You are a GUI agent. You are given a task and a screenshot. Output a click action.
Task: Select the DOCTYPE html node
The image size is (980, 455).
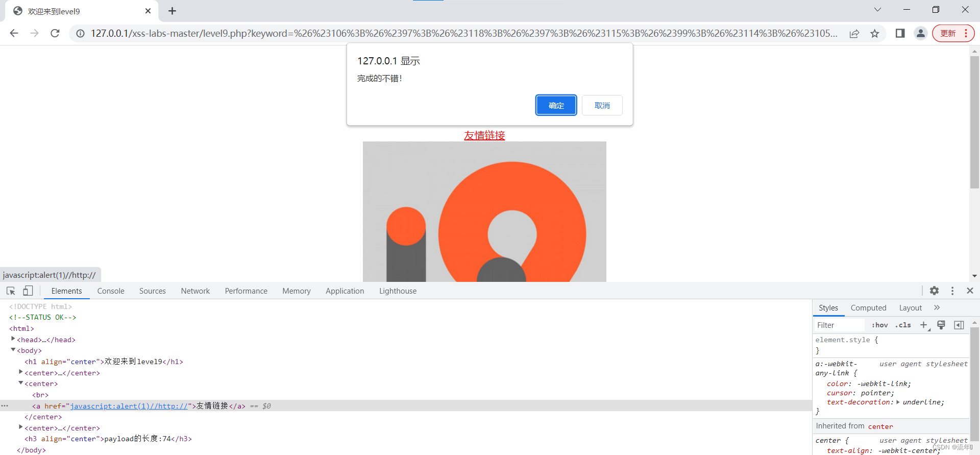click(x=40, y=306)
